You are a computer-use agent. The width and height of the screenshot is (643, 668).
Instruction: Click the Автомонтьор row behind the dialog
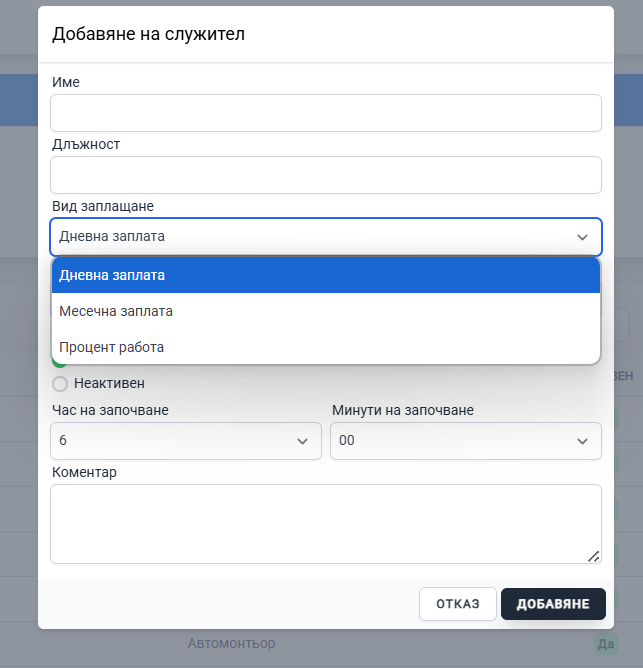(231, 644)
